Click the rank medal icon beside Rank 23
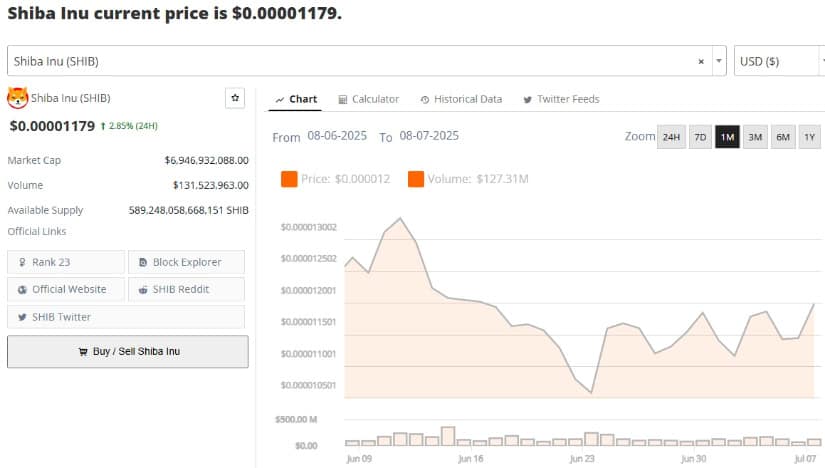This screenshot has height=468, width=825. tap(22, 262)
